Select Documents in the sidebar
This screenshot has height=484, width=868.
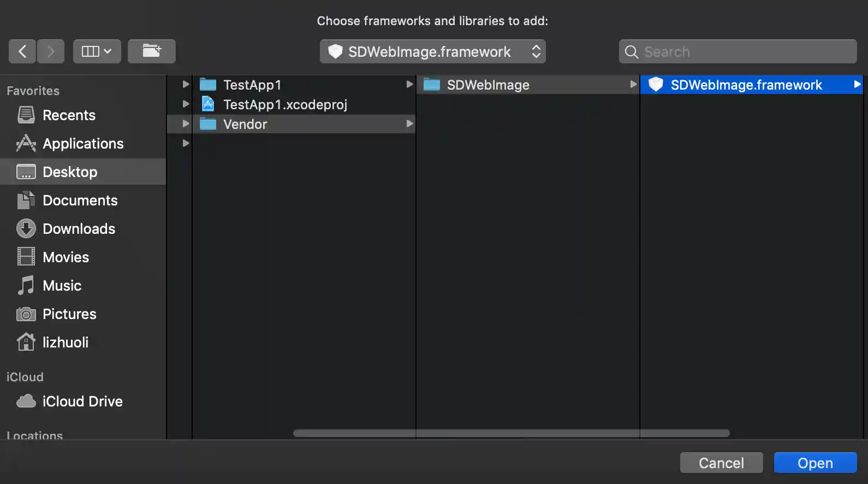(x=83, y=200)
